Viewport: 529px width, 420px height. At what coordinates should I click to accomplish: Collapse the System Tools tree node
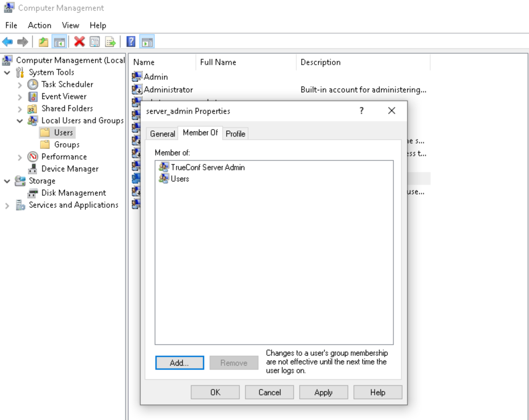point(7,73)
